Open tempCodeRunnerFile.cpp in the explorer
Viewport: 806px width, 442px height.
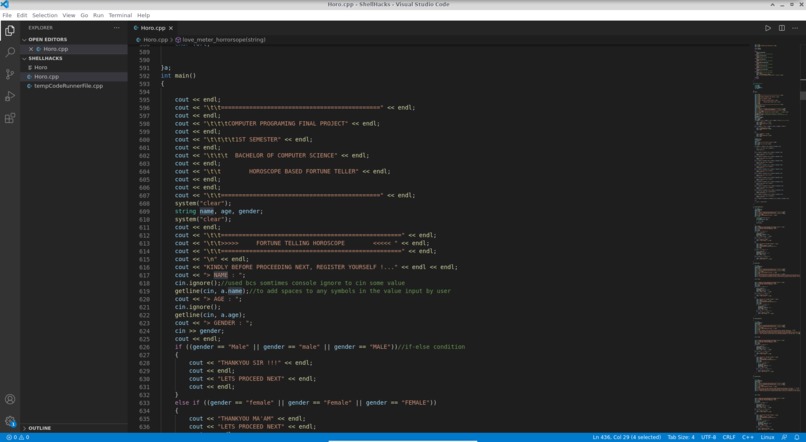(68, 86)
